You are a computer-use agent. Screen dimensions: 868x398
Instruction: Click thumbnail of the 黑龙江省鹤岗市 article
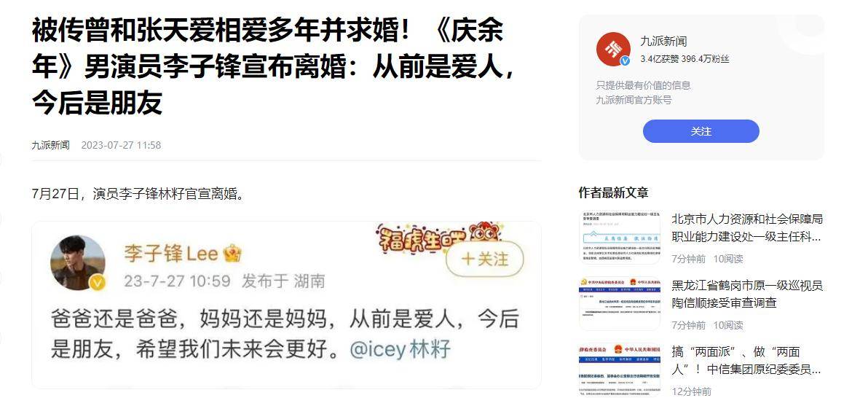pos(620,303)
